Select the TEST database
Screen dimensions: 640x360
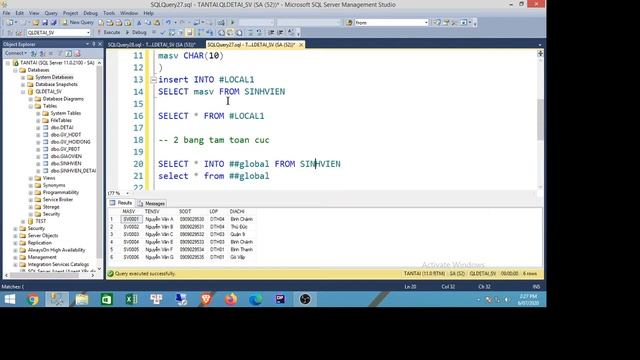(41, 221)
